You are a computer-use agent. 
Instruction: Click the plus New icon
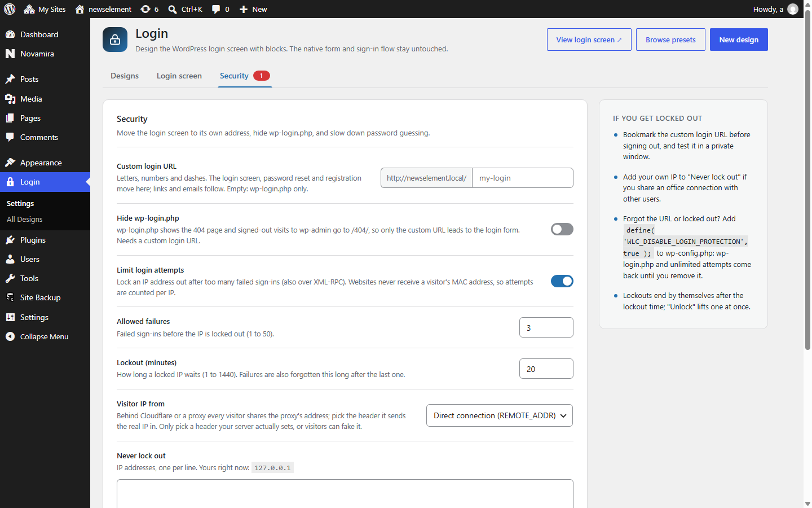point(244,9)
